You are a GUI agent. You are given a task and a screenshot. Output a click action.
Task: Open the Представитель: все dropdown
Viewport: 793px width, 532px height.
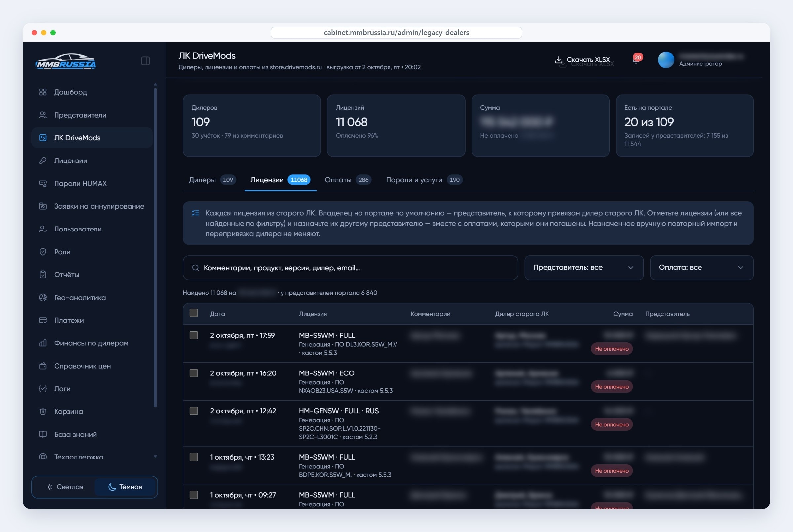point(584,268)
